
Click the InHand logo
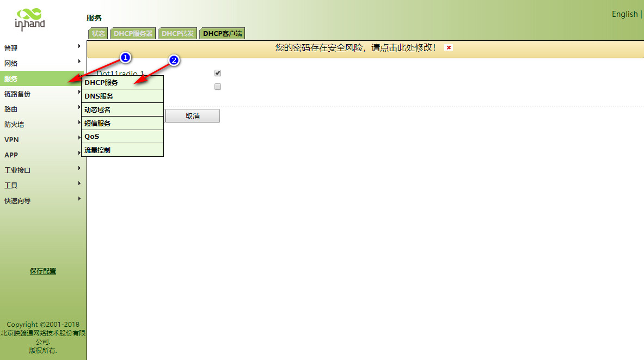click(29, 19)
